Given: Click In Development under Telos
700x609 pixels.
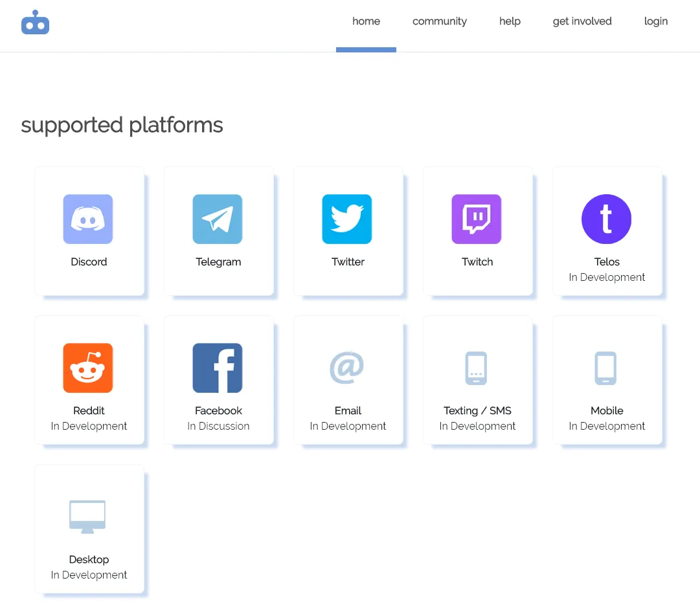Looking at the screenshot, I should pos(607,277).
